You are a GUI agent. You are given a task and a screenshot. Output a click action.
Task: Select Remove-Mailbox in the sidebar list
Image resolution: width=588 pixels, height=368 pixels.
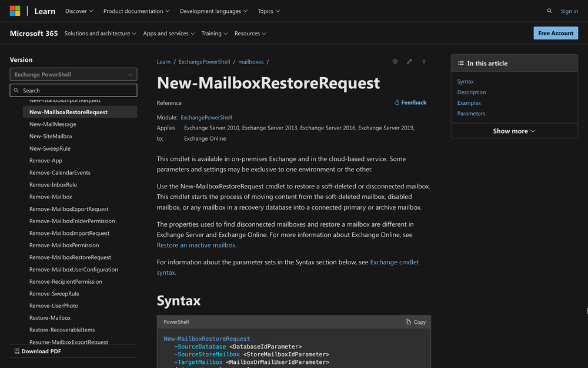[x=51, y=197]
